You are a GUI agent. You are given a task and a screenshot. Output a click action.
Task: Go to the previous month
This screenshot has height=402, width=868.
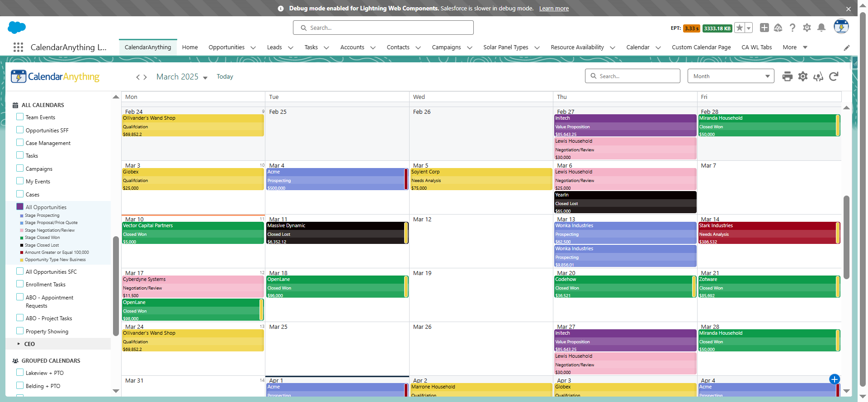click(x=138, y=77)
